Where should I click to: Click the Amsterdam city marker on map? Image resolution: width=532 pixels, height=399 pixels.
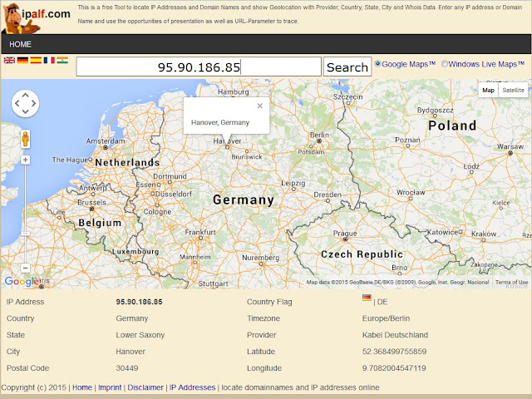tap(106, 148)
